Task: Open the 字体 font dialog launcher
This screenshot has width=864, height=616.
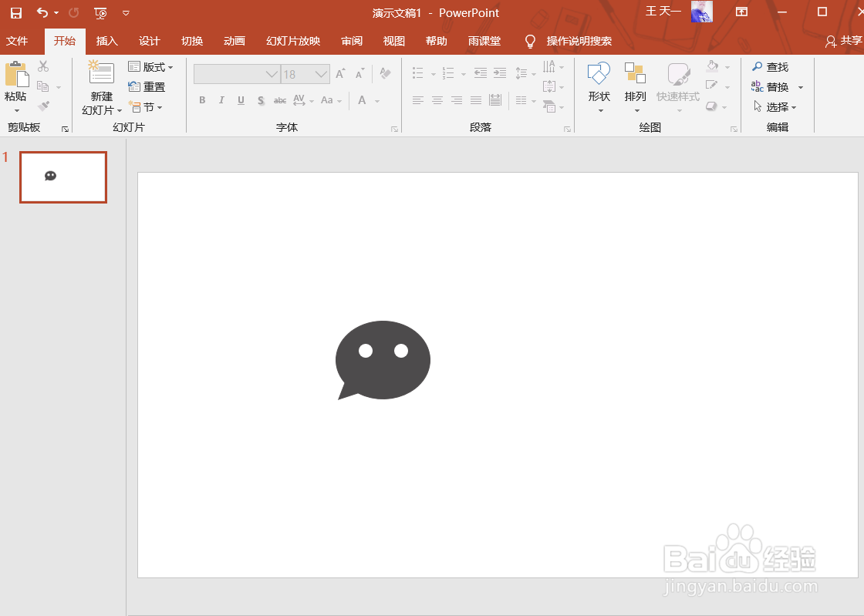Action: tap(394, 130)
